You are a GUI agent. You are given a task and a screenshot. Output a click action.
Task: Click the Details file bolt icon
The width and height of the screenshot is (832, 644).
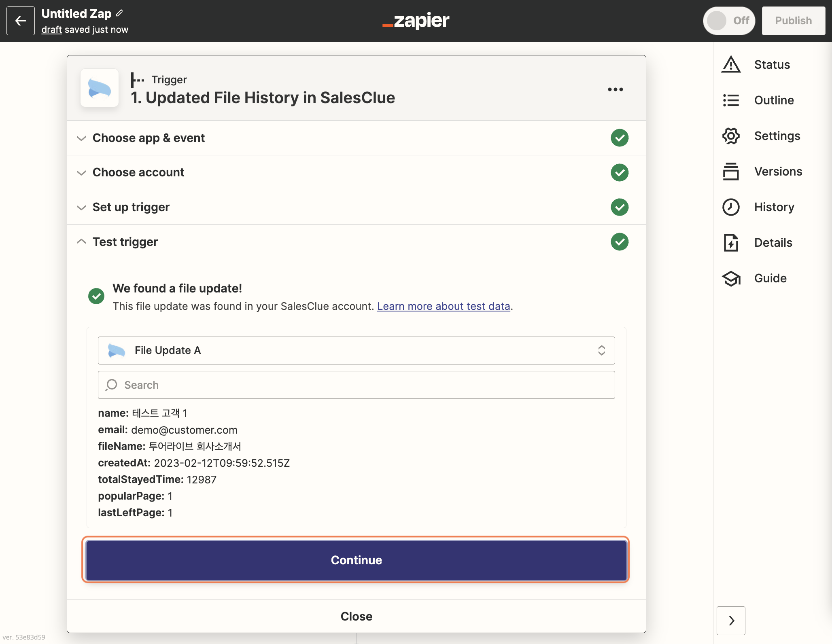(731, 243)
